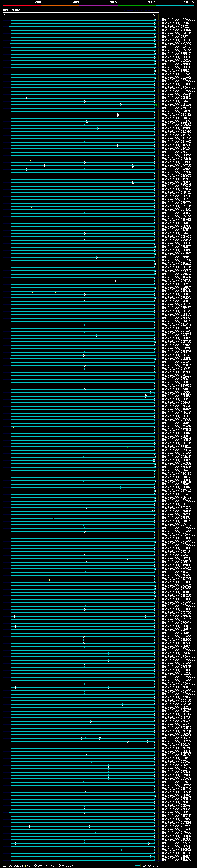Image resolution: width=197 pixels, height=868 pixels.
Task: Select the UniRef100_Q2UZT4 label
Action: coord(177,199)
